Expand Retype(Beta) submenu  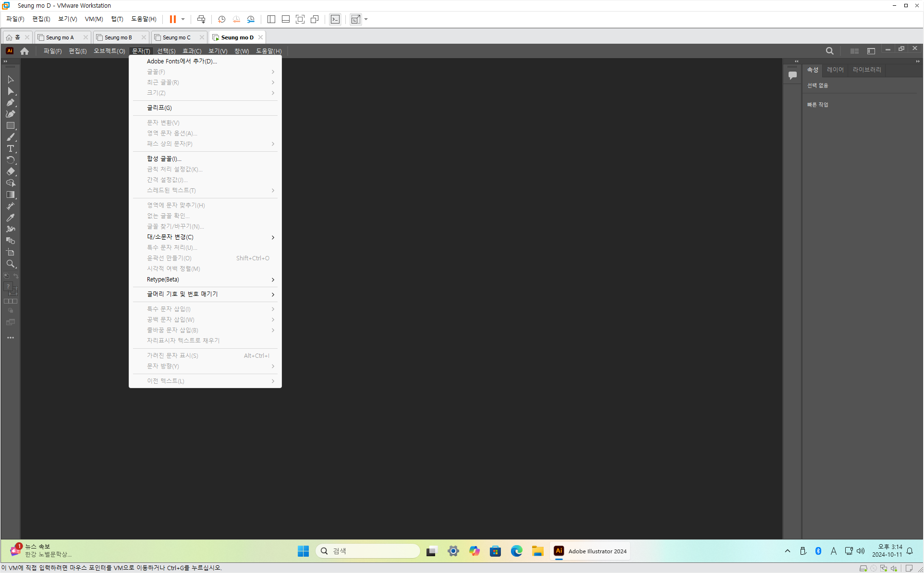point(205,279)
